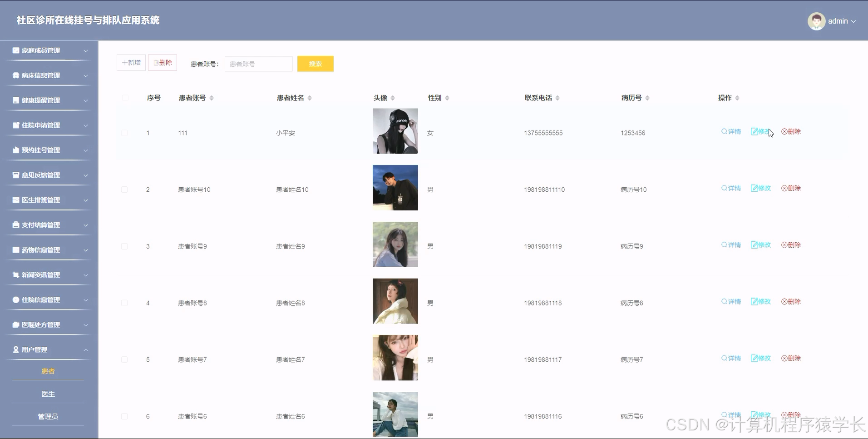Check the row checkbox for 患者账号9
The width and height of the screenshot is (868, 439).
[124, 246]
